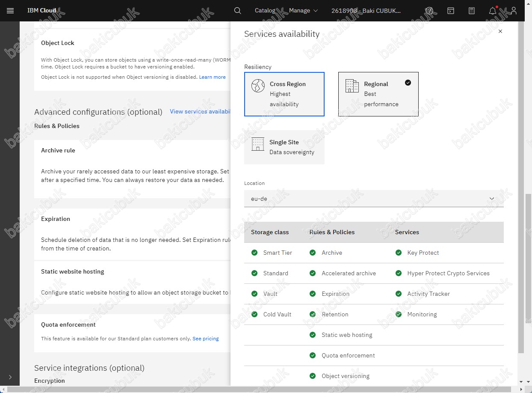Open the Location eu-de dropdown
The width and height of the screenshot is (532, 393).
coord(374,199)
